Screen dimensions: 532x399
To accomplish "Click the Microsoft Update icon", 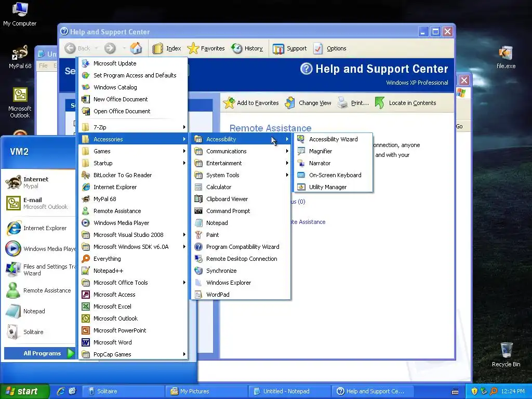I will [86, 63].
